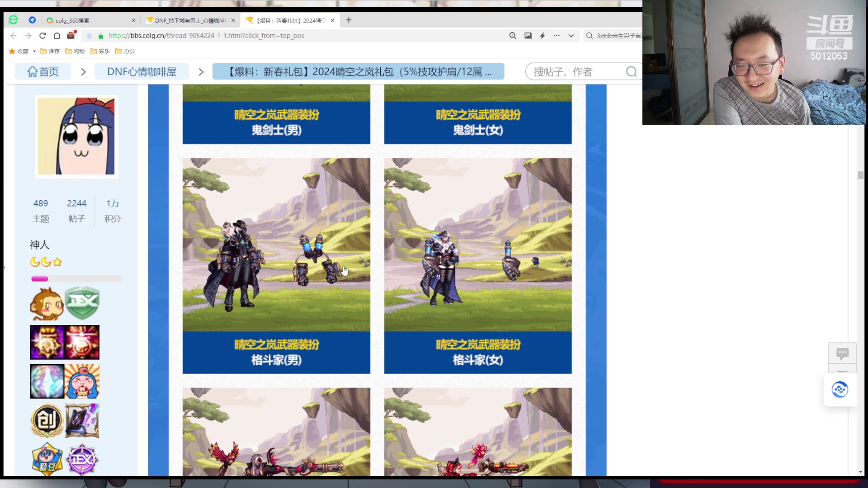
Task: Open the 格斗家(女) weapon avatar image
Action: [478, 244]
